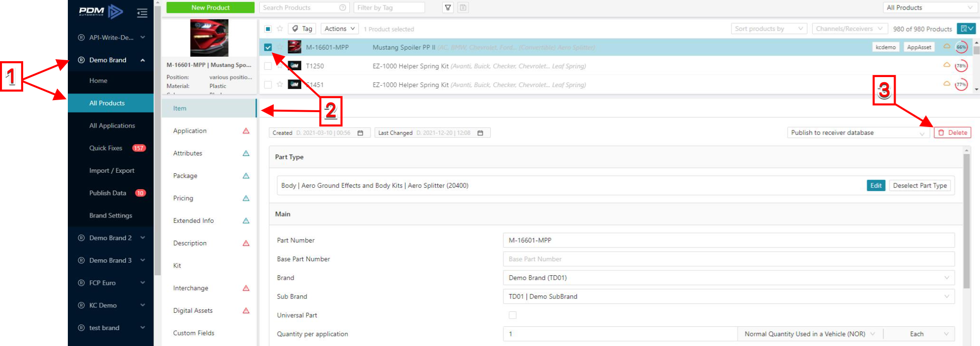Go to Home in sidebar

98,80
